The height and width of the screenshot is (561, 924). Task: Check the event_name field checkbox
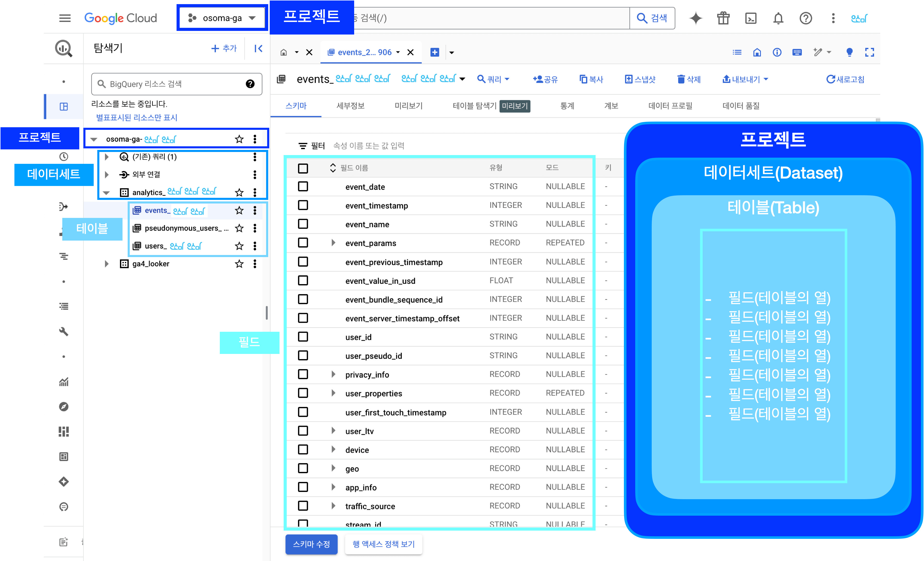pyautogui.click(x=303, y=224)
